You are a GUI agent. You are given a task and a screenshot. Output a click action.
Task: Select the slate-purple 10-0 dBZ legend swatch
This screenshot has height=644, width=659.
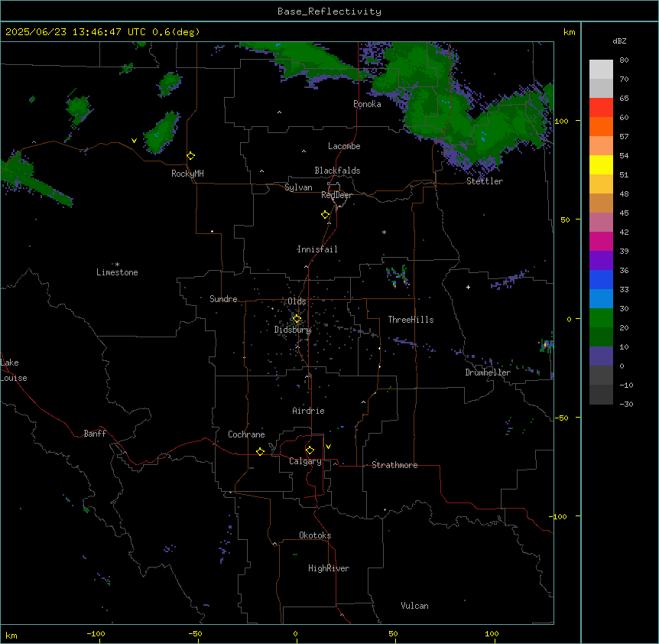coord(601,356)
